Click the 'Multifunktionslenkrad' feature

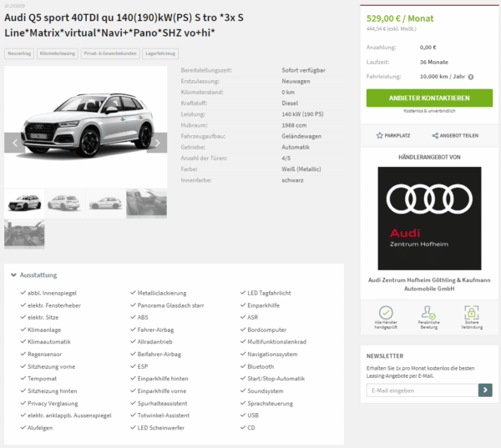276,342
